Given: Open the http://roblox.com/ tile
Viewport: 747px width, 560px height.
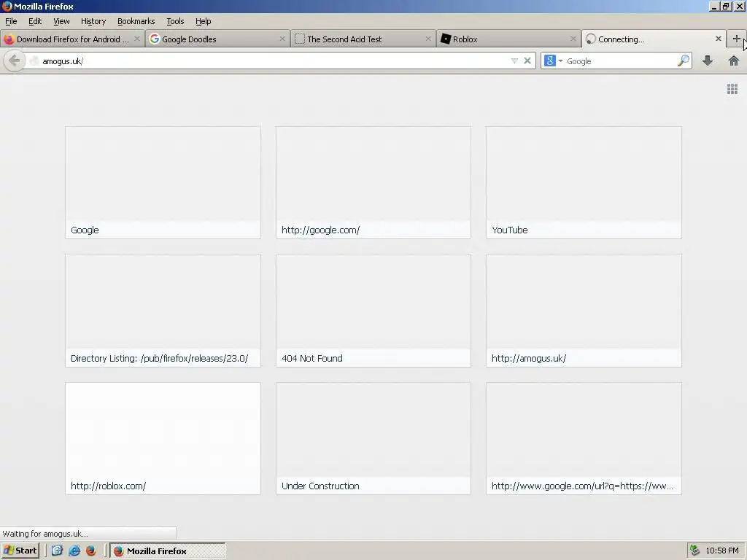Looking at the screenshot, I should [x=163, y=438].
